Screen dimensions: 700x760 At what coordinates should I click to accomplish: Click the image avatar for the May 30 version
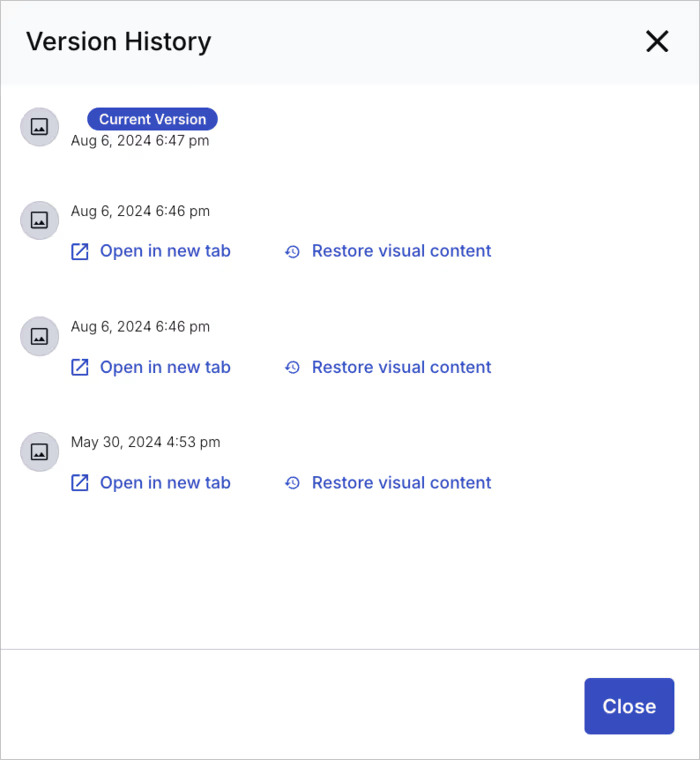pos(40,452)
